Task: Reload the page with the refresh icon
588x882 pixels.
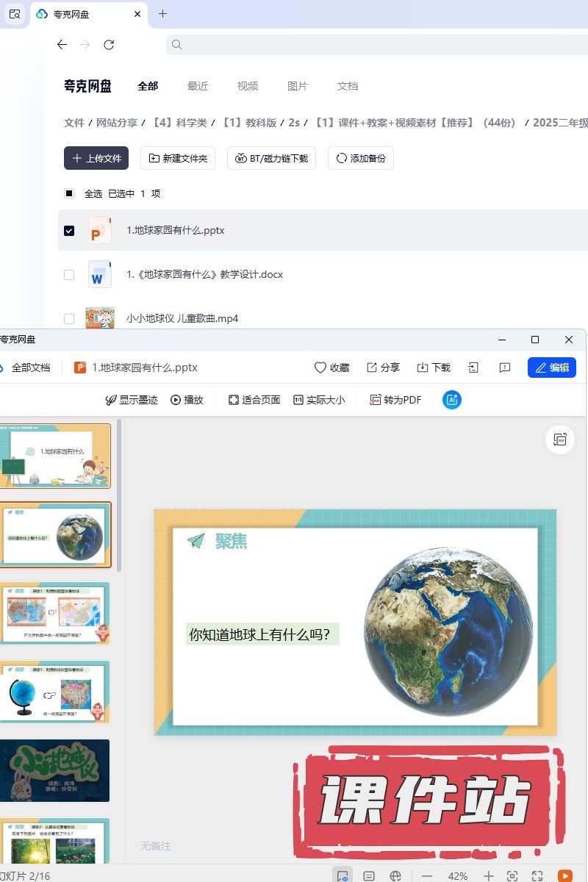Action: point(109,45)
